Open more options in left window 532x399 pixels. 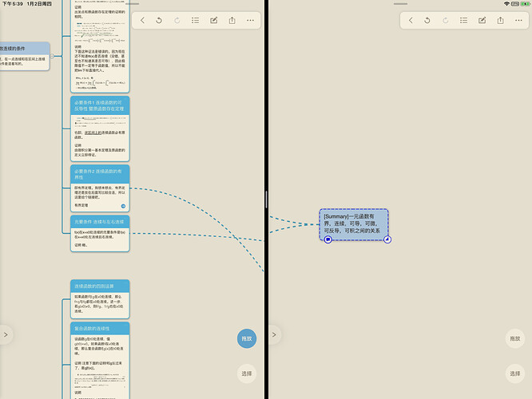point(250,20)
